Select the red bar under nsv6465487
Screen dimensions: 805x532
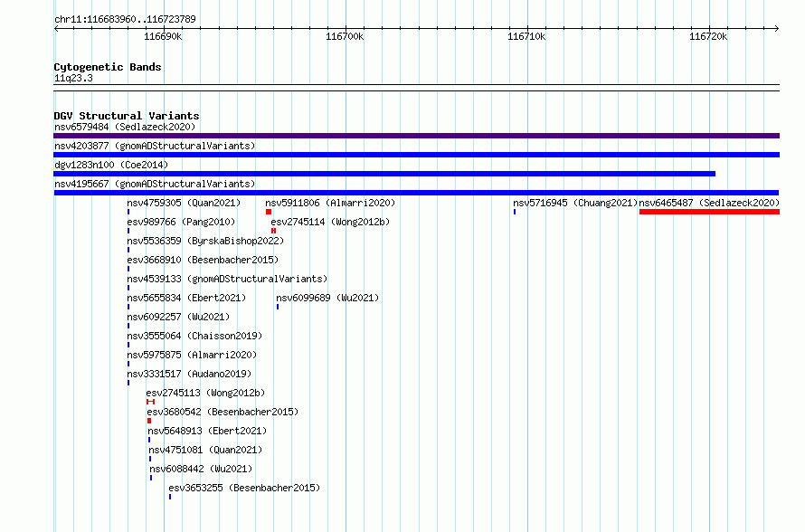709,212
